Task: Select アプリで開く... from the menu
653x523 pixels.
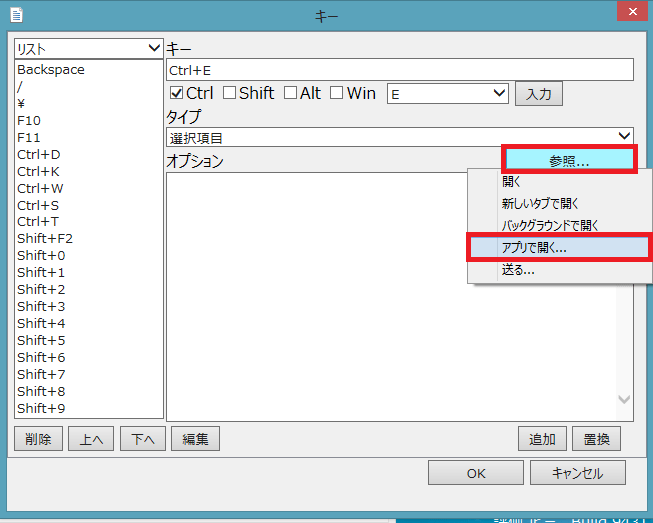Action: (x=533, y=248)
